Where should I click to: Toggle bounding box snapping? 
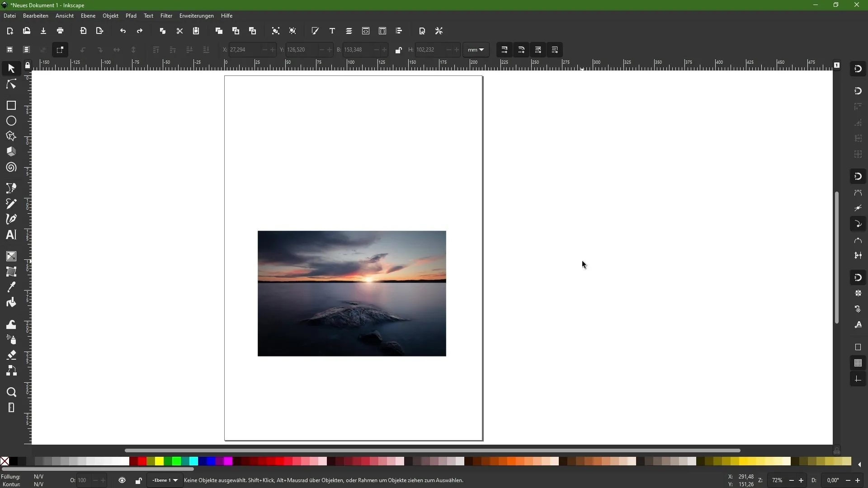(x=858, y=91)
